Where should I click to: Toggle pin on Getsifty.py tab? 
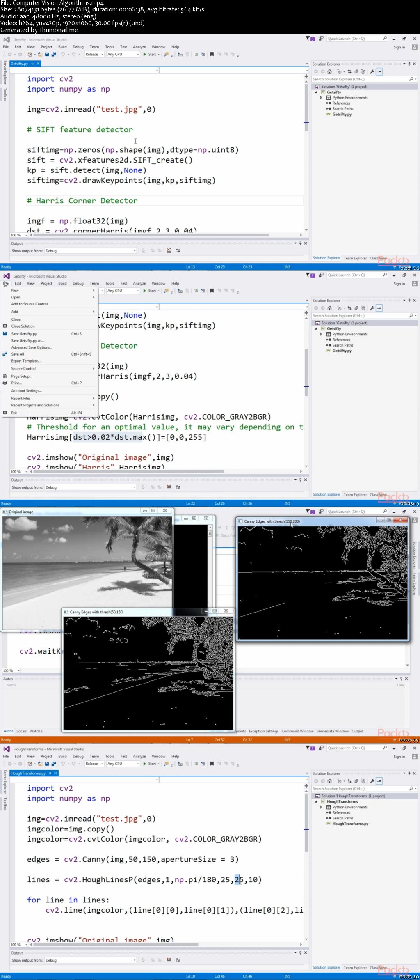[x=32, y=64]
